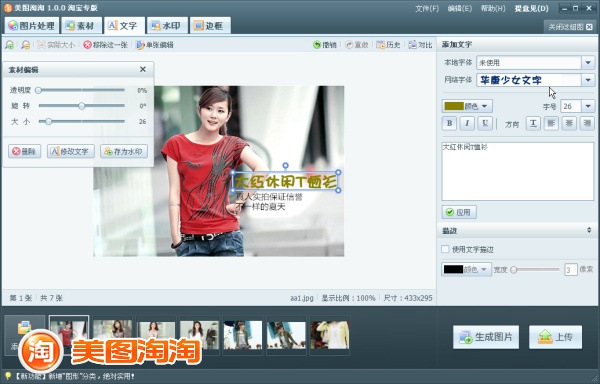Select the second thumbnail in filmstrip
This screenshot has width=600, height=384.
pyautogui.click(x=112, y=335)
